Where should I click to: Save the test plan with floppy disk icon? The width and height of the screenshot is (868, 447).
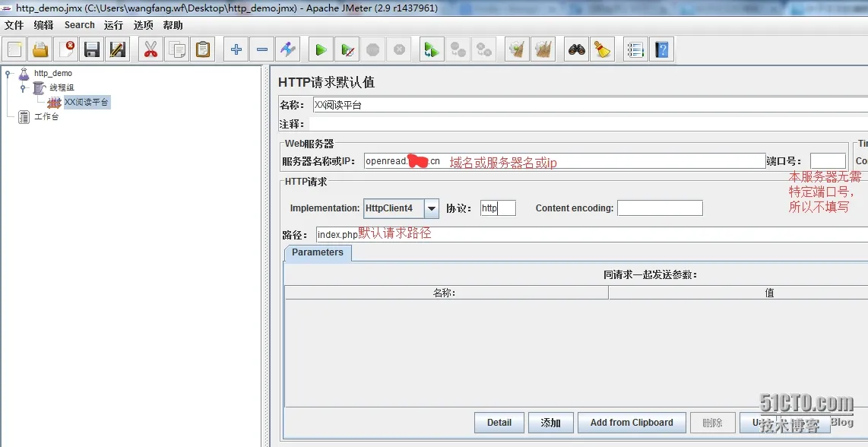[92, 50]
